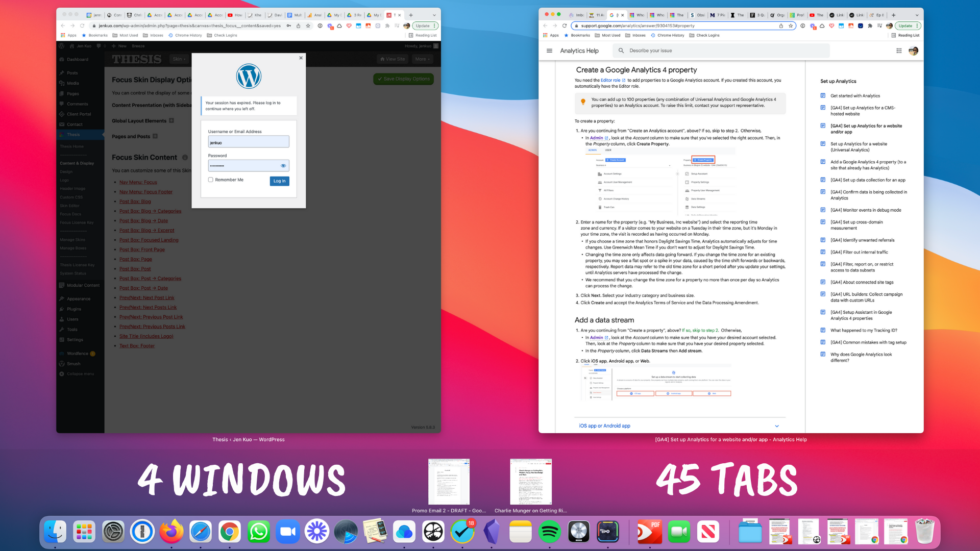Viewport: 980px width, 551px height.
Task: Open Chrome History bookmark in WordPress window
Action: pos(185,36)
